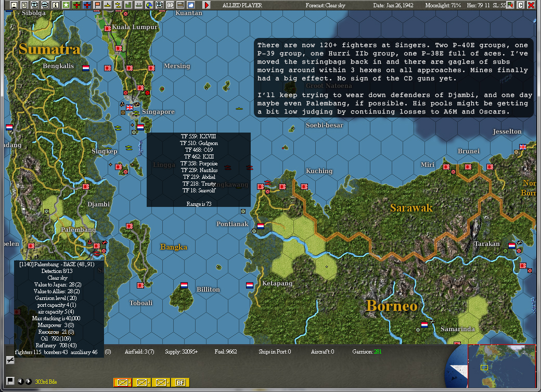Click 'TF 510: Gudgeon' in task force list
Viewport: 541px width, 392px height.
199,143
